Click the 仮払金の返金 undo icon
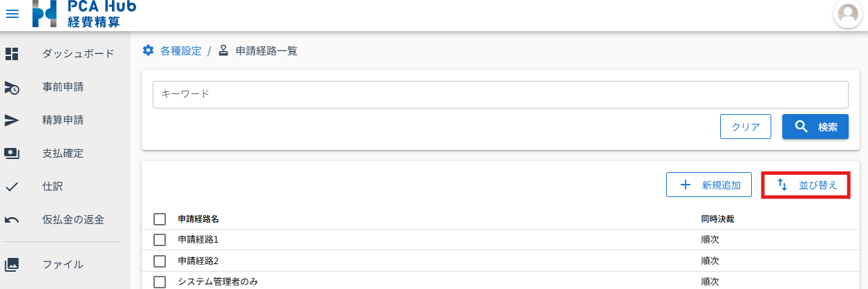Image resolution: width=868 pixels, height=289 pixels. (12, 220)
